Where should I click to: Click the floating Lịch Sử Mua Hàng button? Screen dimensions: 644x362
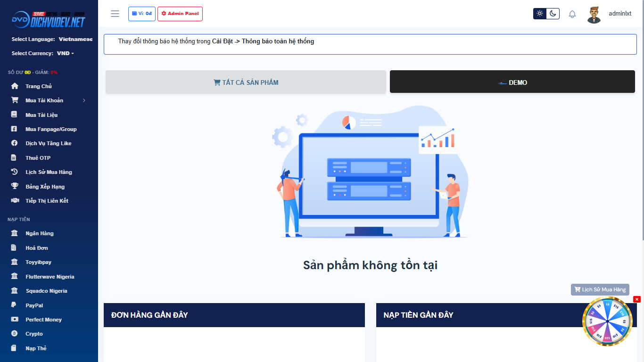[600, 289]
